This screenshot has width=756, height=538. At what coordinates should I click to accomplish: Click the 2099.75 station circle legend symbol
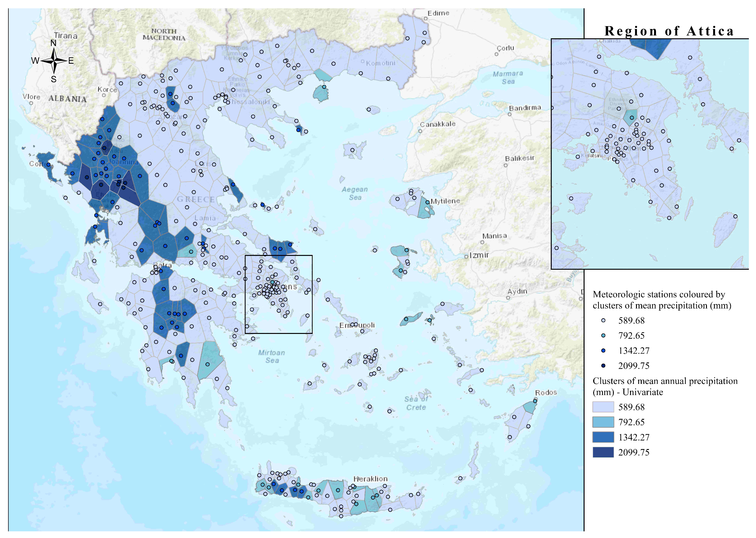[603, 366]
